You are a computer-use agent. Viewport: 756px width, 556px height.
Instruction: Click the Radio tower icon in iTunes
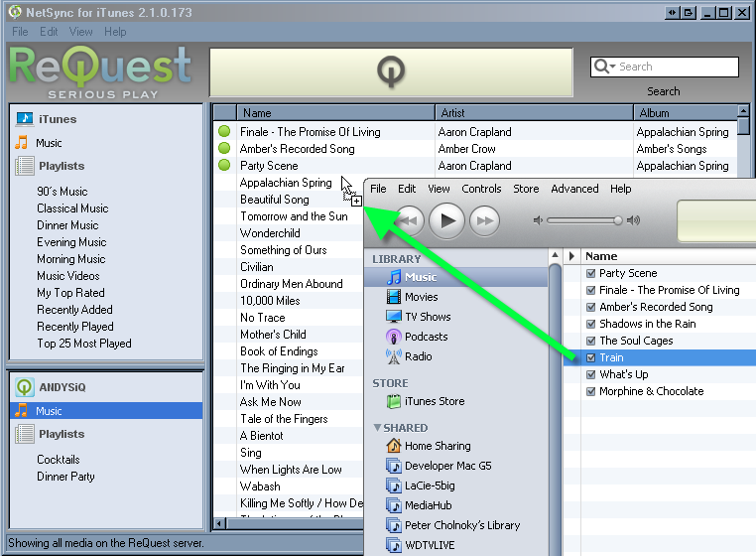(394, 356)
